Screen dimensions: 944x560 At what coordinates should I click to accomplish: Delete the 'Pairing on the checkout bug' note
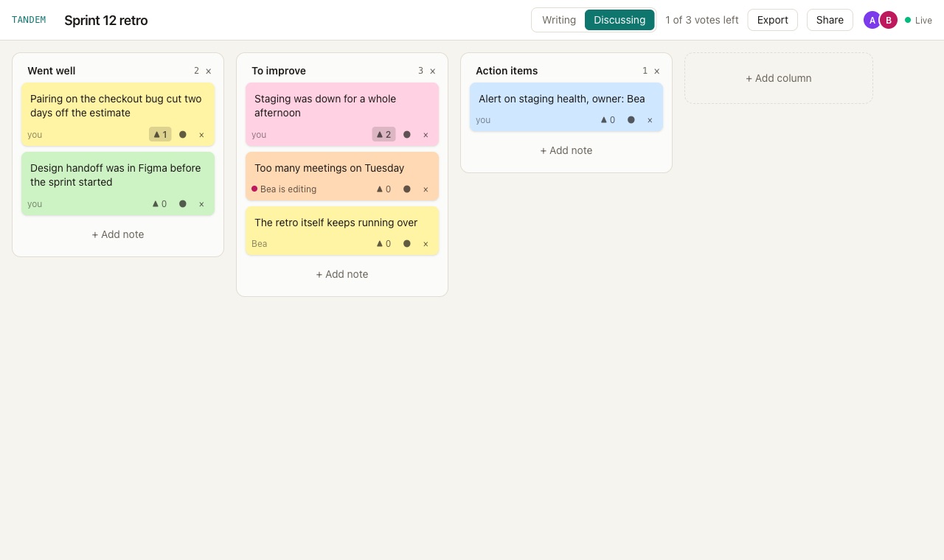click(201, 135)
